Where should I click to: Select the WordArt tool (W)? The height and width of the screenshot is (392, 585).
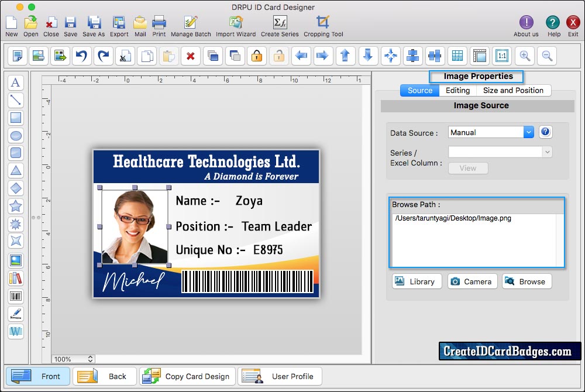click(16, 331)
